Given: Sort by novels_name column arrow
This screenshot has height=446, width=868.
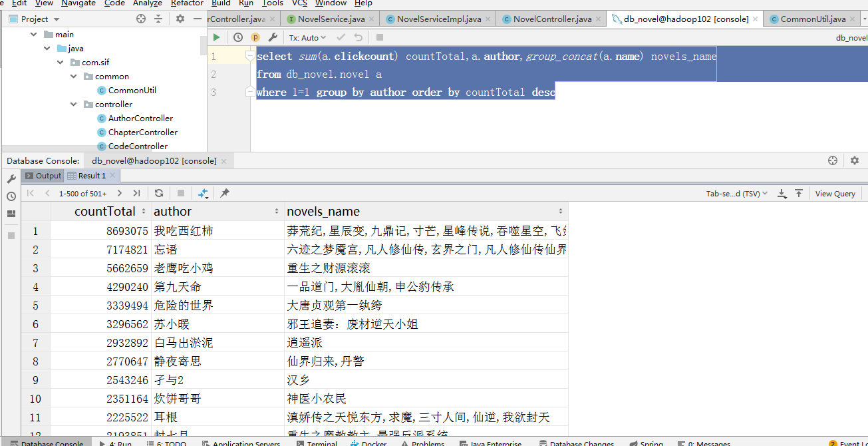Looking at the screenshot, I should 561,211.
